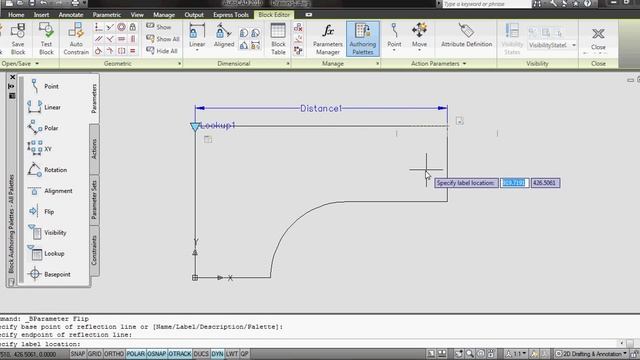640x360 pixels.
Task: Open the VisibilityState dropdown
Action: tap(573, 45)
